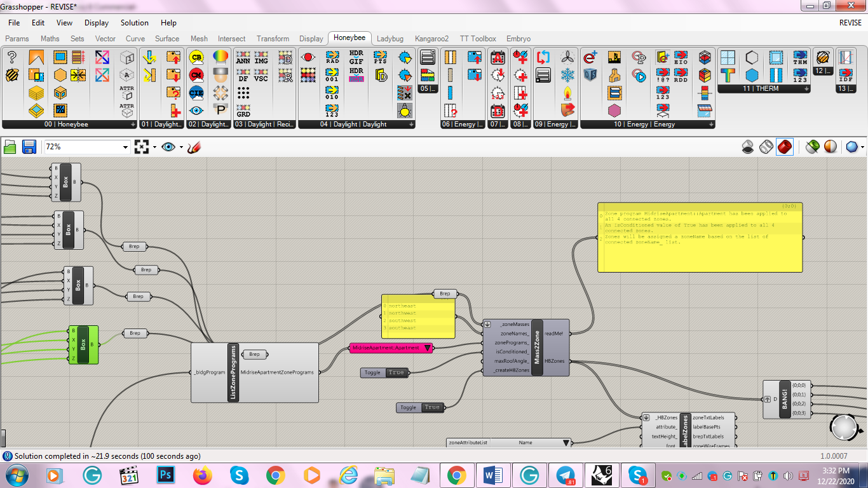This screenshot has height=488, width=868.
Task: Toggle preview selected-only green icon
Action: point(812,147)
